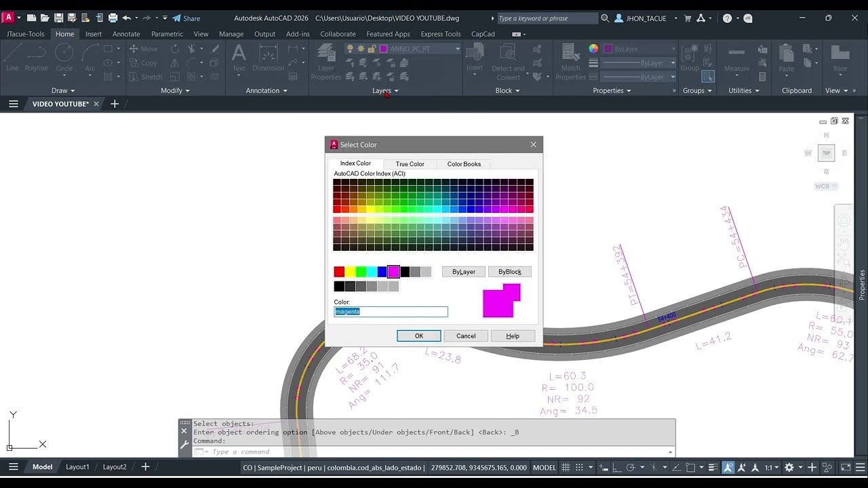Toggle snap mode dots in status bar

click(x=579, y=467)
